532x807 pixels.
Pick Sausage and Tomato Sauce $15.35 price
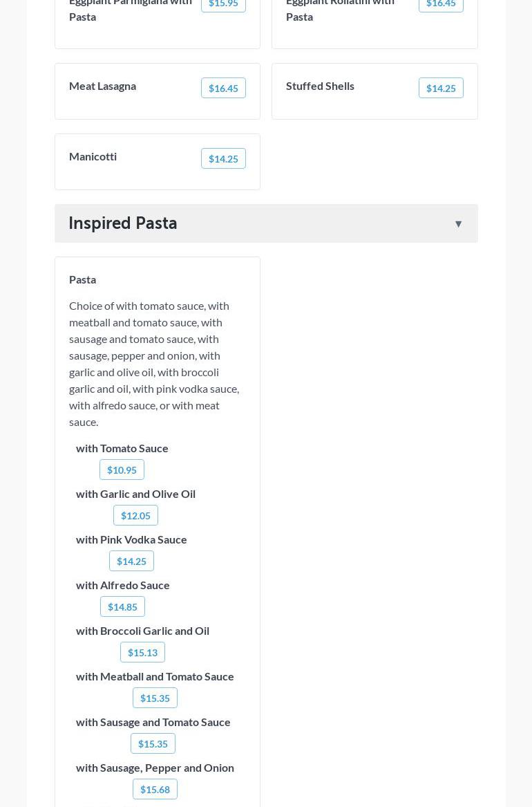[153, 743]
